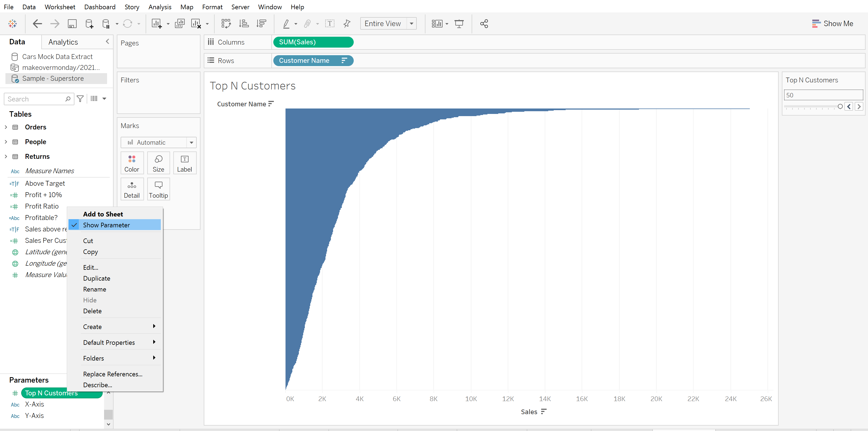The height and width of the screenshot is (431, 868).
Task: Open the Worksheet menu
Action: point(60,7)
